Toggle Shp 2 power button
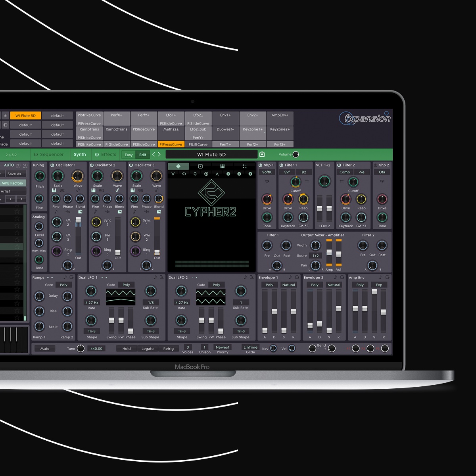 (376, 165)
